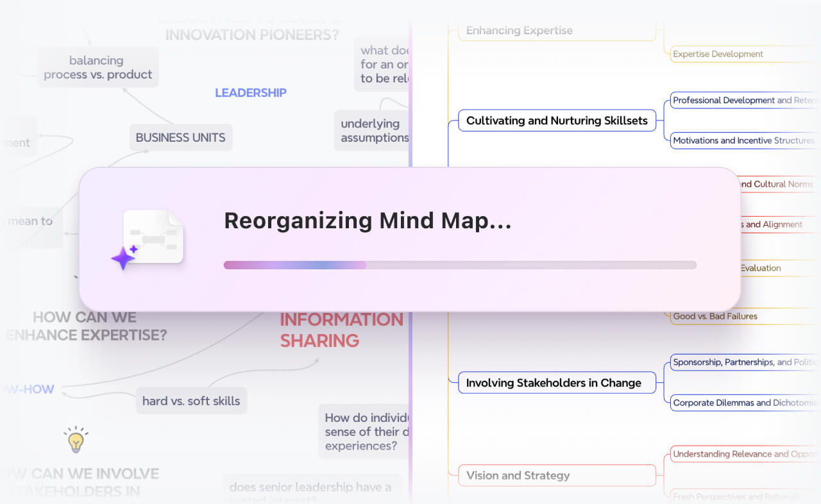Screen dimensions: 821x504
Task: Click the yellow lightbulb idea icon
Action: coord(76,440)
